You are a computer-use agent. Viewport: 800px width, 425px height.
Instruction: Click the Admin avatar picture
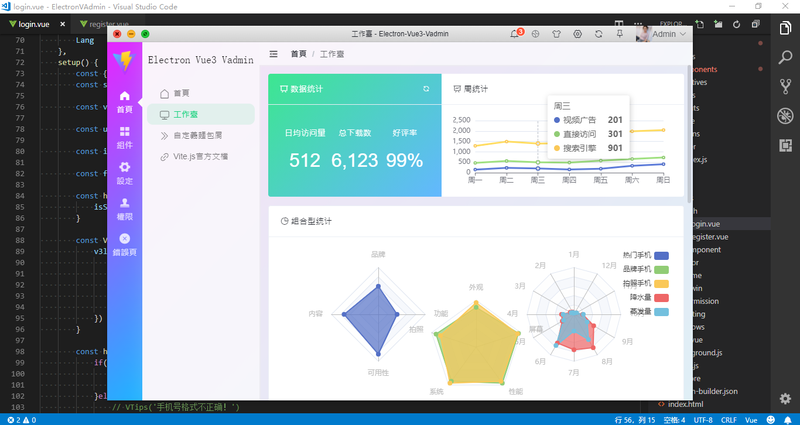pos(643,34)
